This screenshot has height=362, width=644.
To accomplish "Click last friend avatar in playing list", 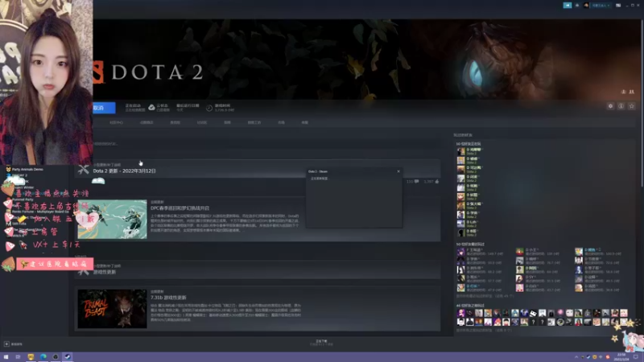I will 460,232.
